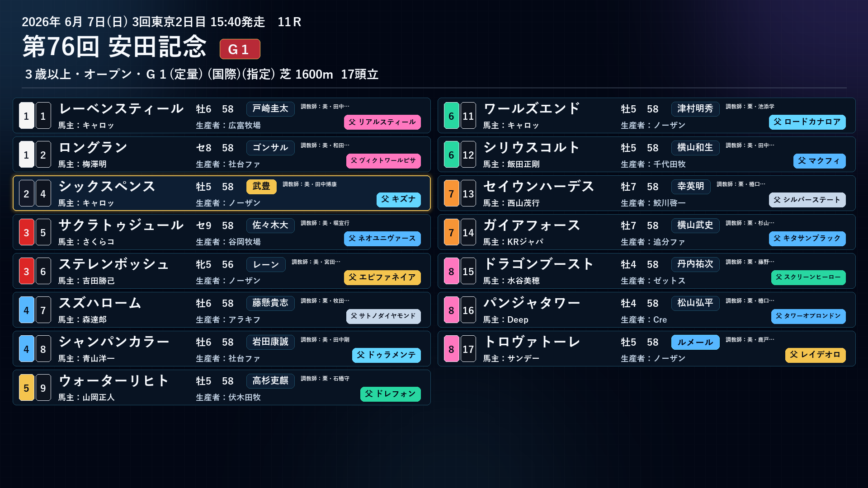Click sire tag マクフィ
Screen dimensions: 868x488
tap(820, 161)
